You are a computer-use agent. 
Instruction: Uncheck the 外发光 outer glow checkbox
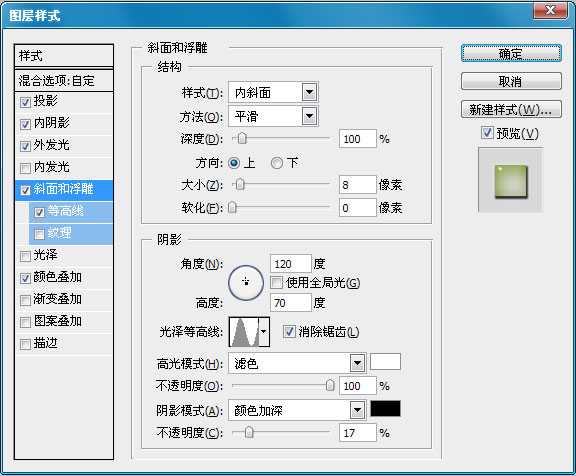tap(25, 146)
